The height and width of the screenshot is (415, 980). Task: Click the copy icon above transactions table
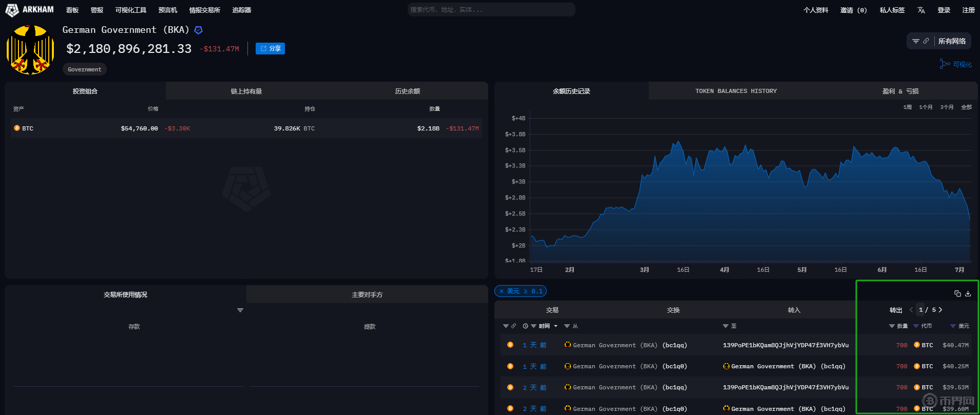(x=957, y=294)
